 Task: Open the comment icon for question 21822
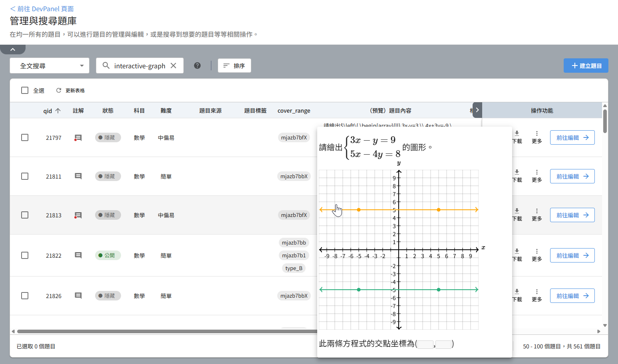pos(78,255)
